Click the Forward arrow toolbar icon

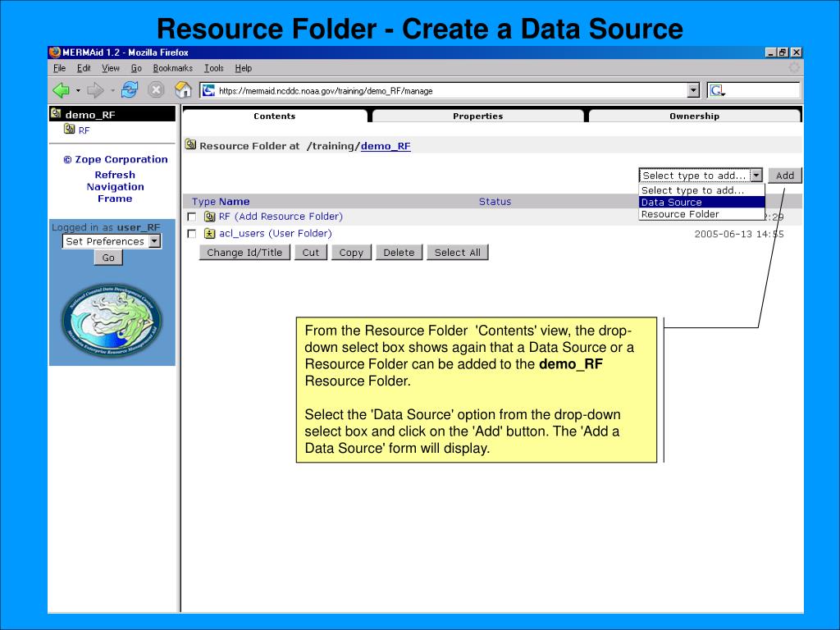coord(95,90)
